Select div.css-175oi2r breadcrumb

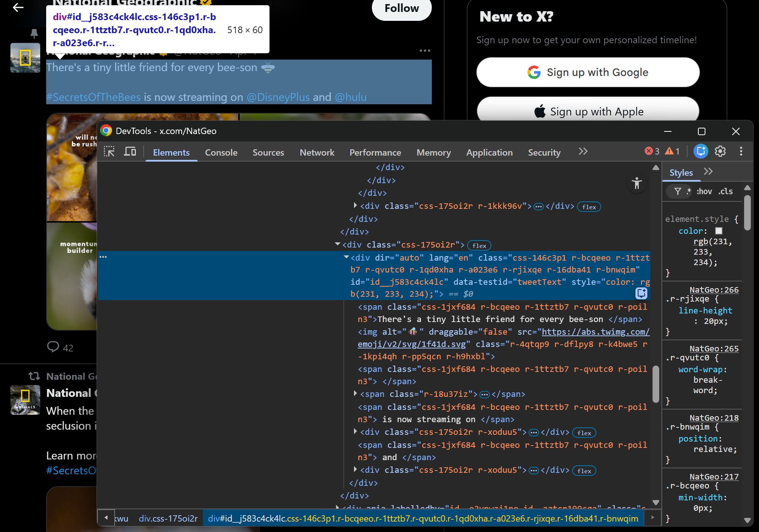(168, 518)
